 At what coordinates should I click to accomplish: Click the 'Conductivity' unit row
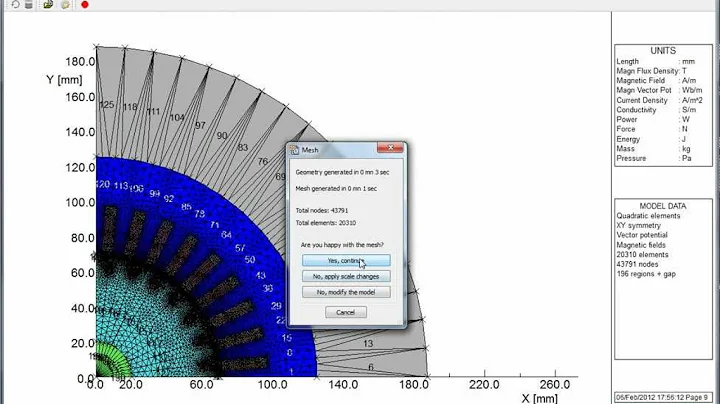[x=656, y=110]
